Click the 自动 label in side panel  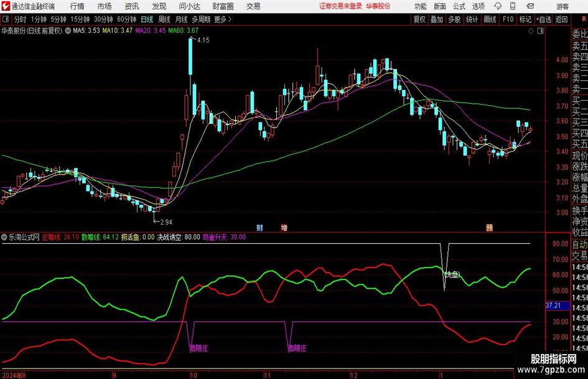[x=580, y=245]
